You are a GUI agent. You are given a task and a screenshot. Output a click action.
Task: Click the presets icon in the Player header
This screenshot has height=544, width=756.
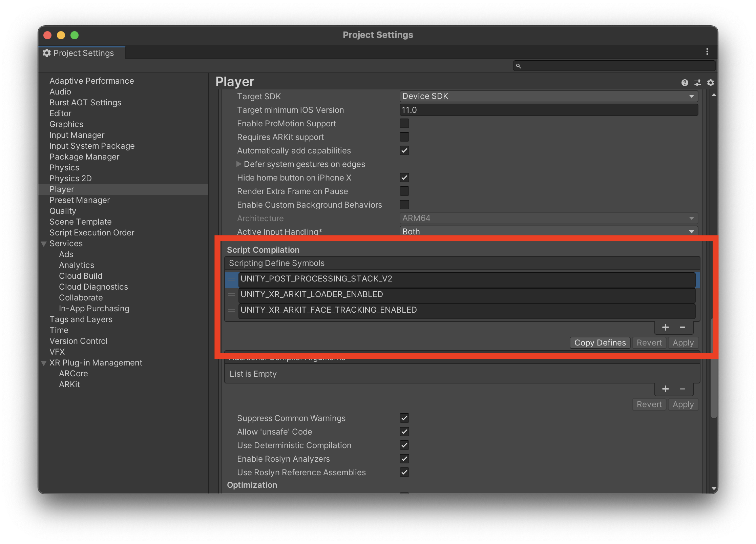click(x=698, y=82)
